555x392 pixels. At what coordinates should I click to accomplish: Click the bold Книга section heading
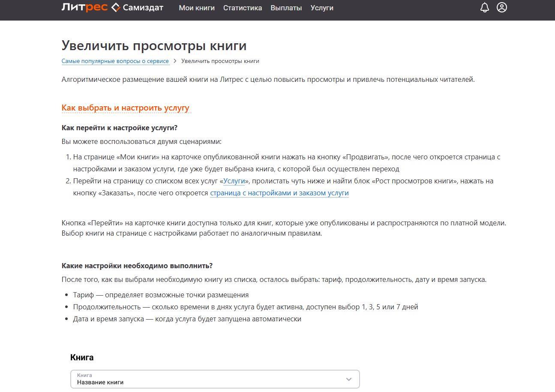point(82,357)
